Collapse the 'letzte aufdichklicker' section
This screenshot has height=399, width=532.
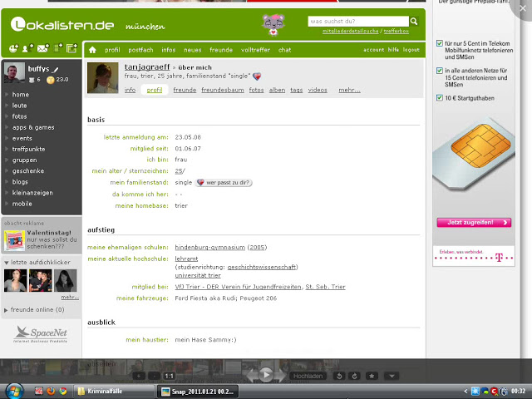[7, 262]
